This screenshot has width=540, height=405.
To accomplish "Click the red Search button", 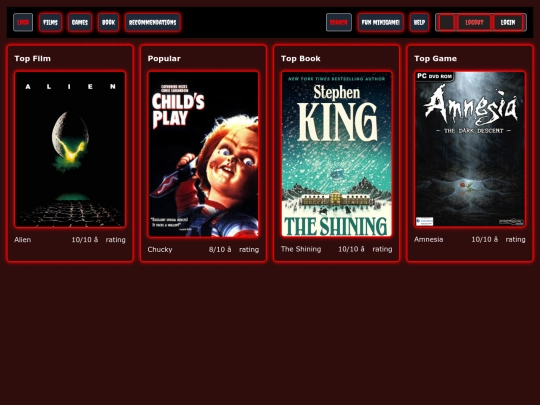I will [x=339, y=22].
